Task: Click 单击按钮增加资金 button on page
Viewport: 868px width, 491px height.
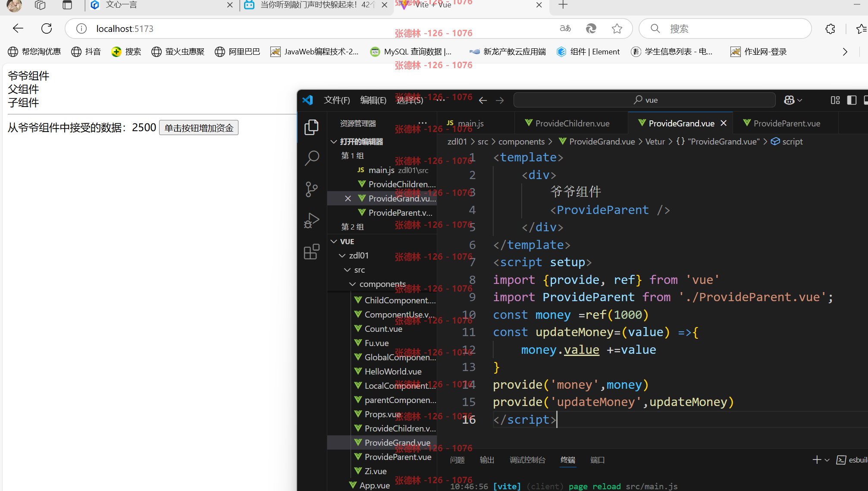Action: tap(199, 128)
